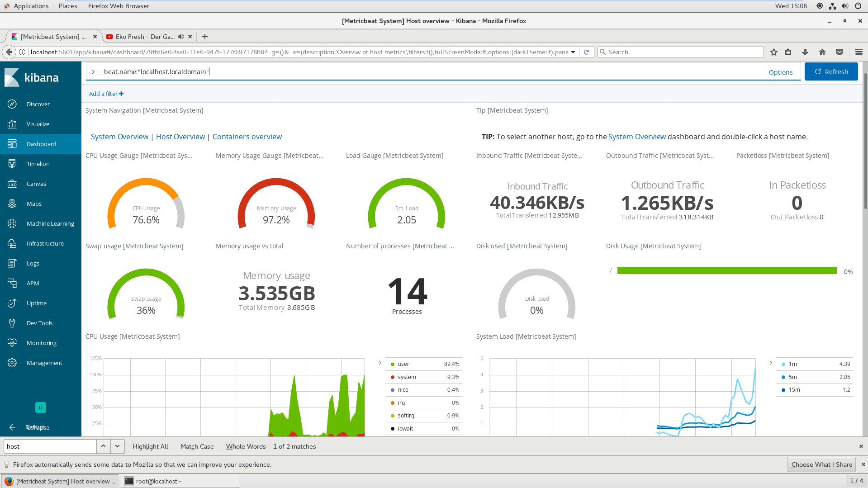This screenshot has height=488, width=868.
Task: Open the URL bar history dropdown
Action: point(573,52)
